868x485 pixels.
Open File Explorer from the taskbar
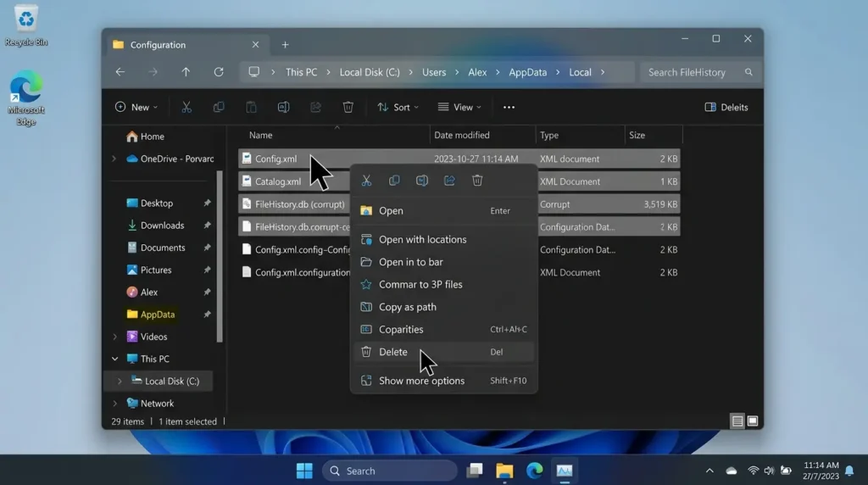point(504,471)
